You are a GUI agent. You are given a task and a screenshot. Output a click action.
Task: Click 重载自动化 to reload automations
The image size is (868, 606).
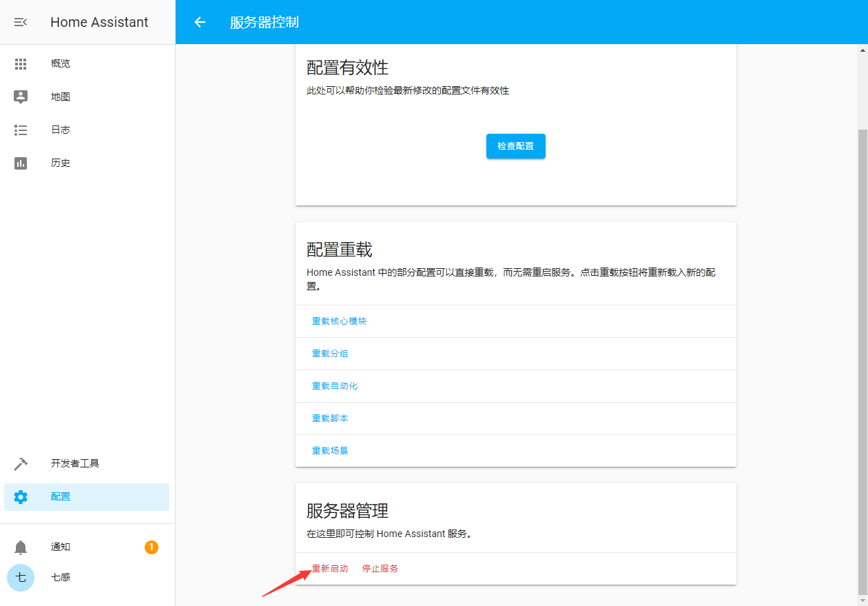pyautogui.click(x=335, y=386)
